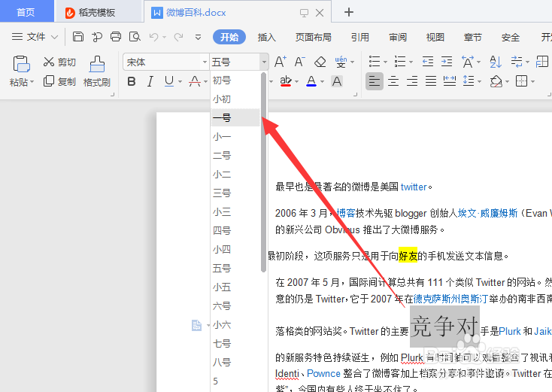This screenshot has height=392, width=552.
Task: Open highlight color dropdown arrow
Action: click(x=297, y=82)
